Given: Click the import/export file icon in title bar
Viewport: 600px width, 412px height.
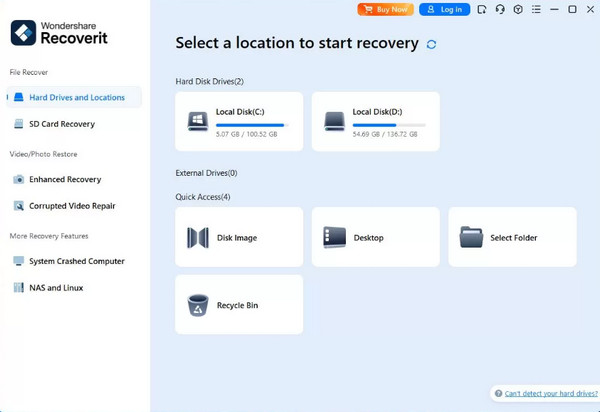Looking at the screenshot, I should pos(482,9).
